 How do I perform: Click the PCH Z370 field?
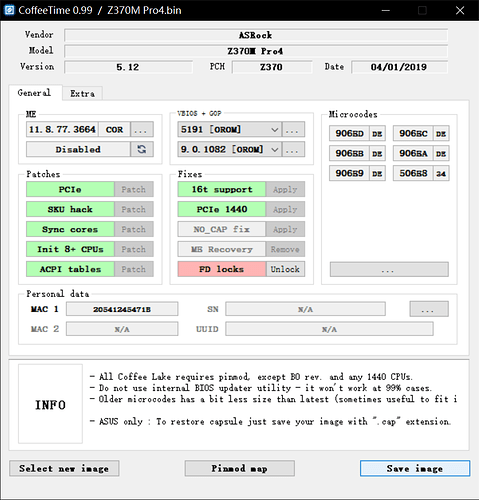tap(272, 67)
